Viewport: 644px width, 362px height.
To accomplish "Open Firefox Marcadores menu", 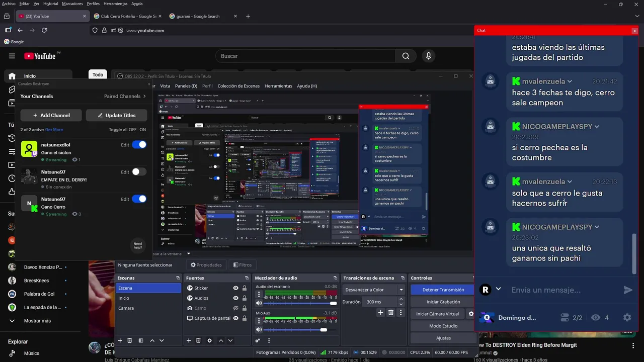I will 72,4.
